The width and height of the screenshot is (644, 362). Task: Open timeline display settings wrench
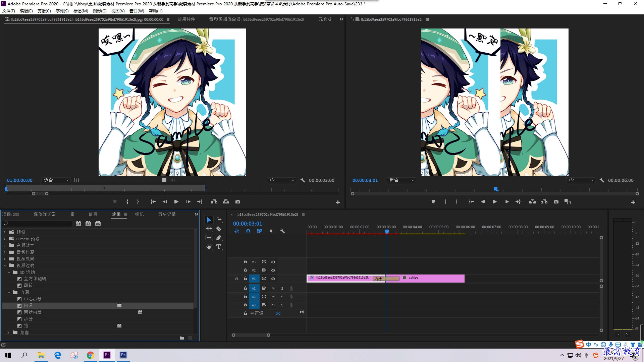[282, 231]
